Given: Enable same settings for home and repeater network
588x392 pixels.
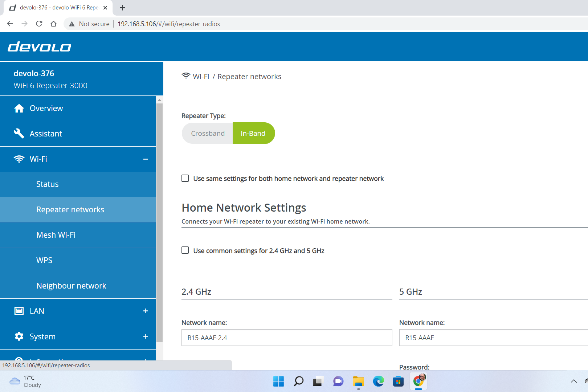Looking at the screenshot, I should click(x=185, y=178).
